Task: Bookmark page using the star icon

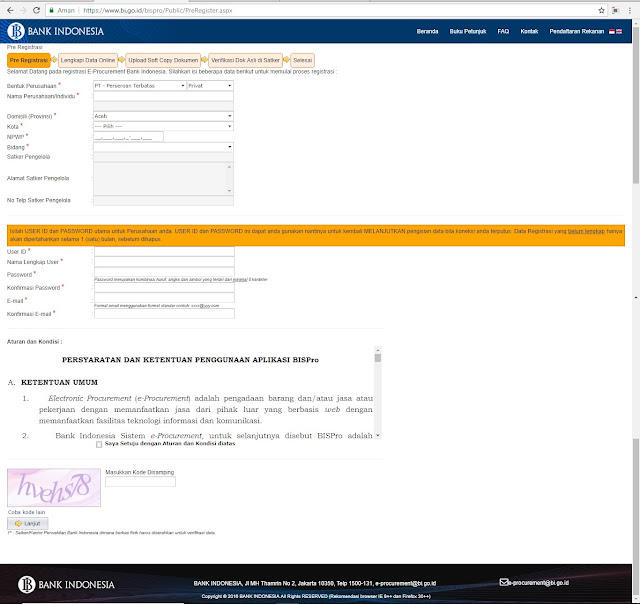Action: pos(601,11)
